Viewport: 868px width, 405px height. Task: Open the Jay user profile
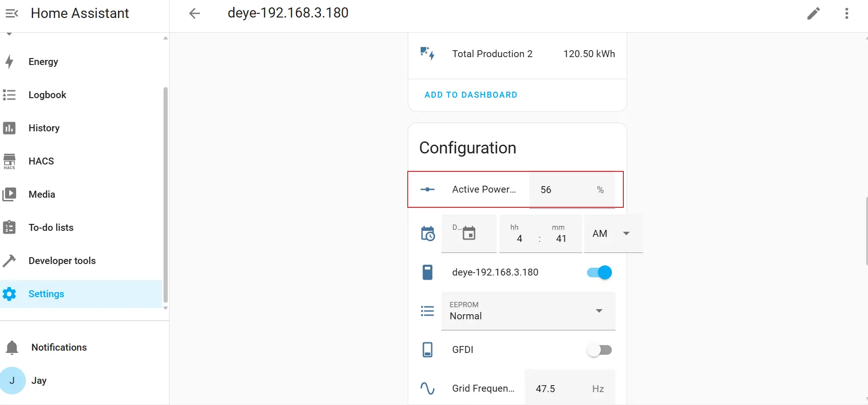[39, 381]
